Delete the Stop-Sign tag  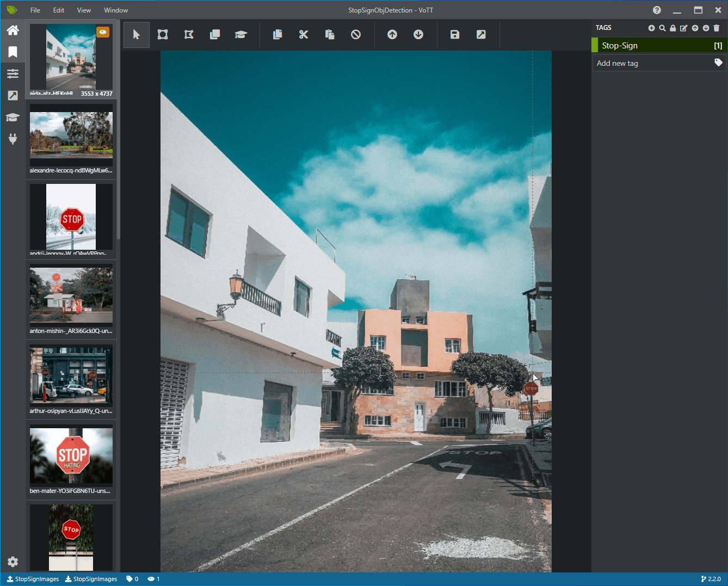tap(717, 28)
